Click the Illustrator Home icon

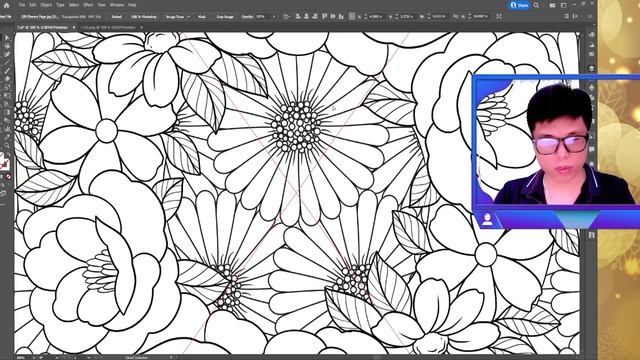[6, 5]
